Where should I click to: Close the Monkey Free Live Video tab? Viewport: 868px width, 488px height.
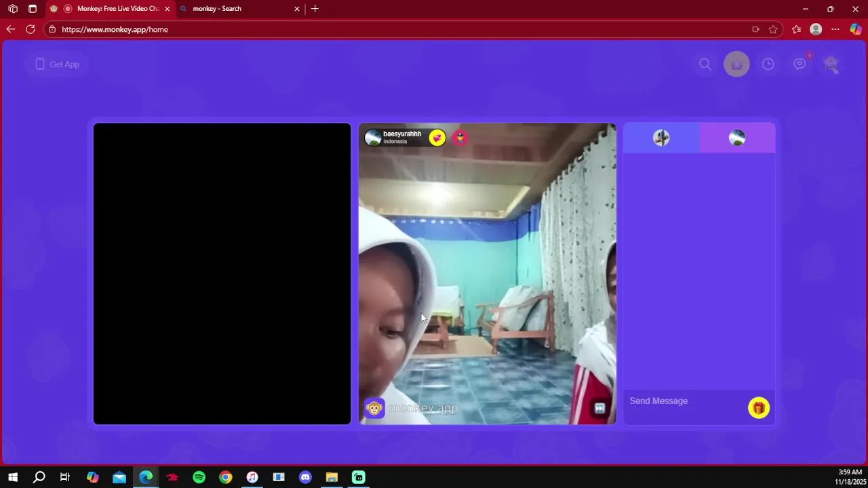click(x=167, y=9)
